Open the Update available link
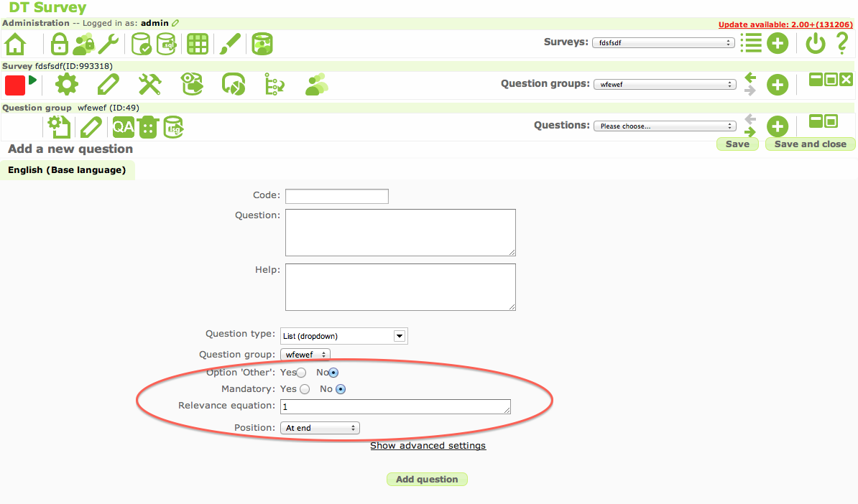Image resolution: width=858 pixels, height=504 pixels. (x=785, y=24)
